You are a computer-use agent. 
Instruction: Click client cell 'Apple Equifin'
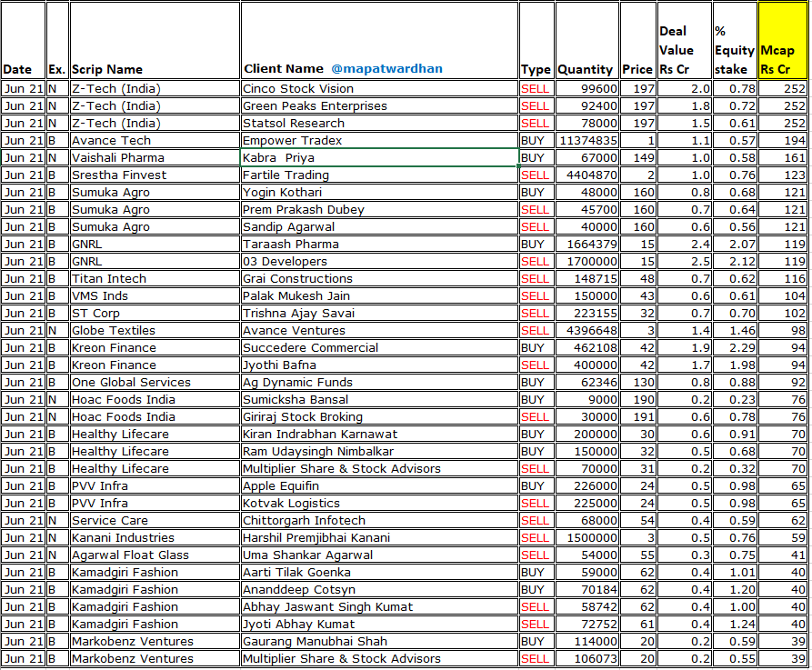pos(379,485)
